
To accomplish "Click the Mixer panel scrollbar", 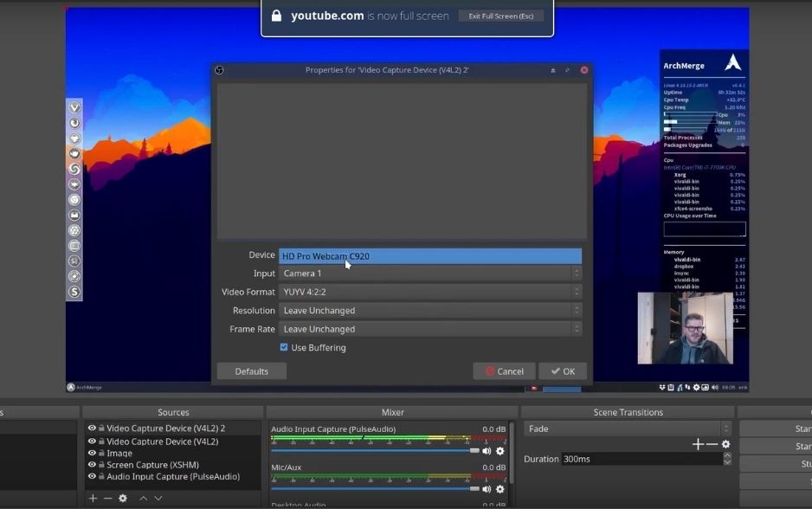I will pos(512,453).
